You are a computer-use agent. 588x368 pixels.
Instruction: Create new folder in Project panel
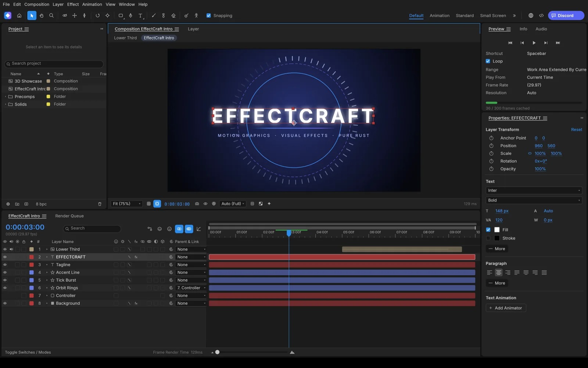17,204
